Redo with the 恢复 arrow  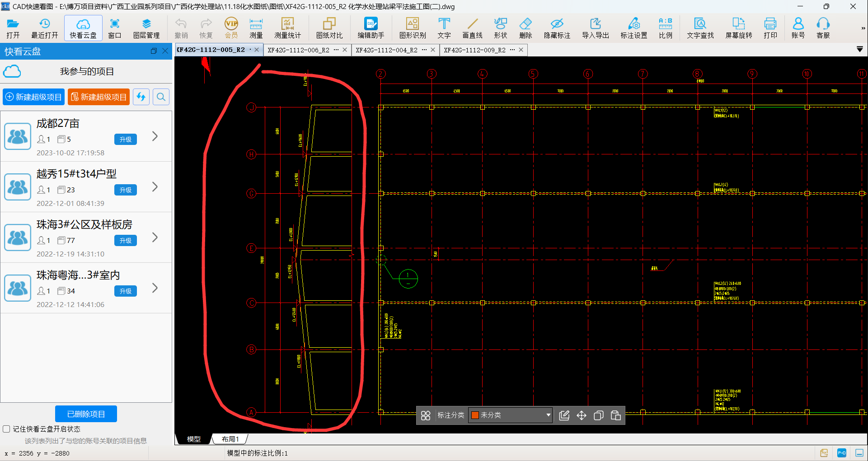206,28
